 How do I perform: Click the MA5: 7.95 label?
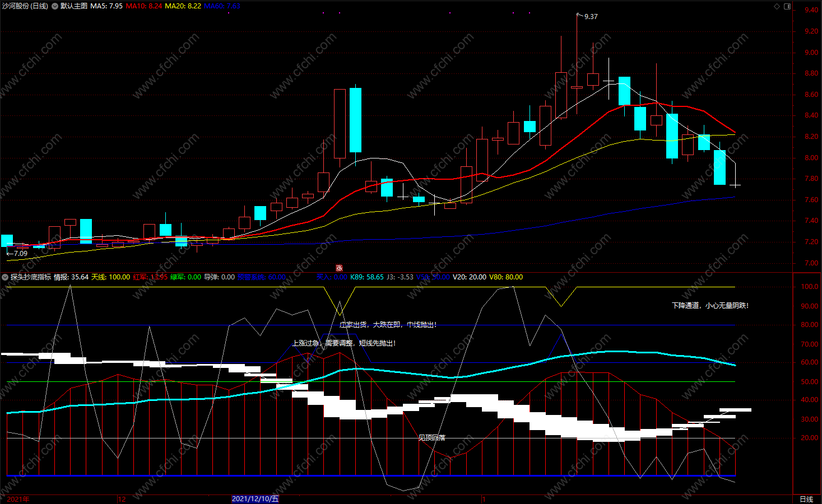[x=106, y=6]
